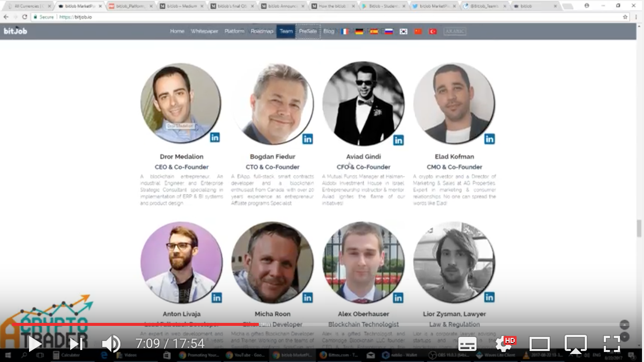Play the video
Viewport: 644px width, 362px height.
[x=34, y=344]
